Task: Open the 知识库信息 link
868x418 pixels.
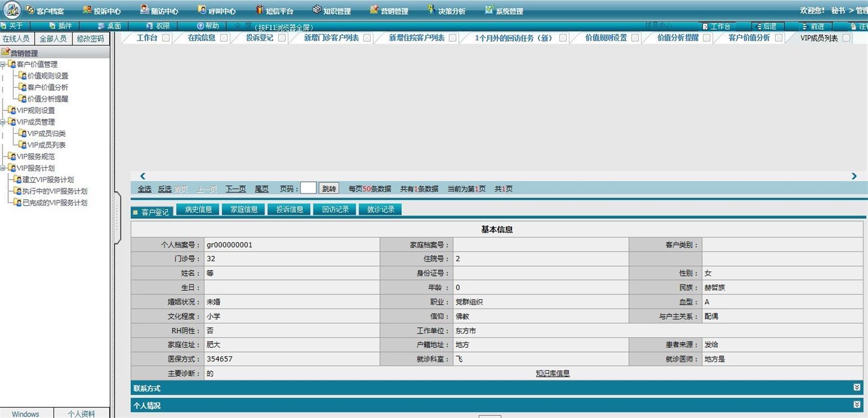Action: (552, 373)
